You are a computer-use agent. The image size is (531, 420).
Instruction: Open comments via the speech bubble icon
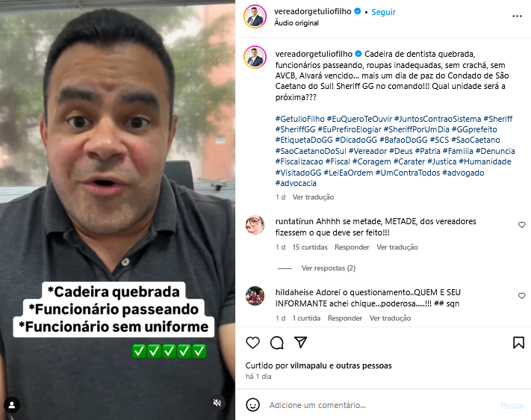[x=276, y=343]
